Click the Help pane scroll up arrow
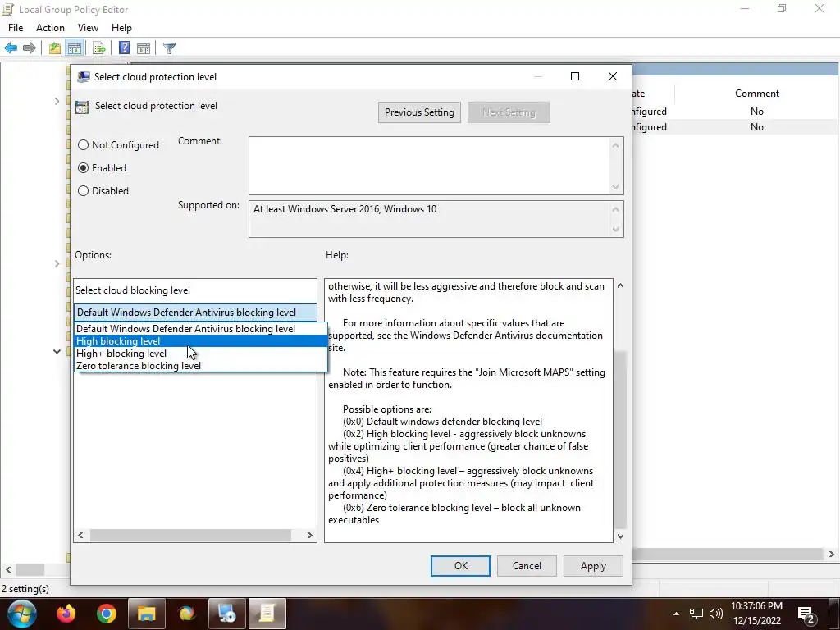Screen dimensions: 840x630 point(620,286)
